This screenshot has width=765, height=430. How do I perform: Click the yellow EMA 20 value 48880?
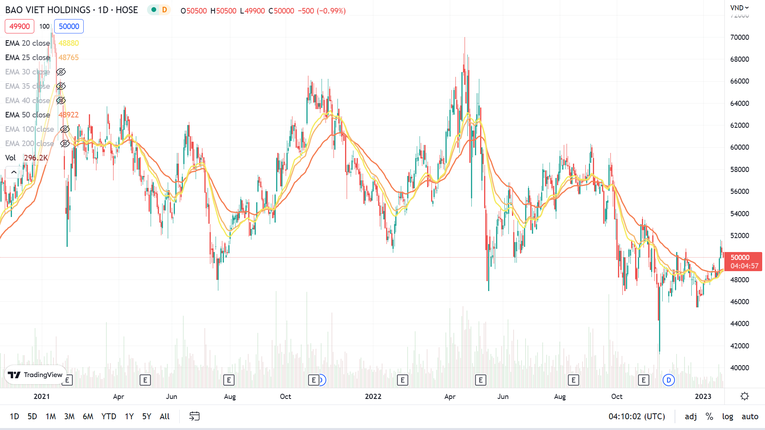(x=68, y=43)
